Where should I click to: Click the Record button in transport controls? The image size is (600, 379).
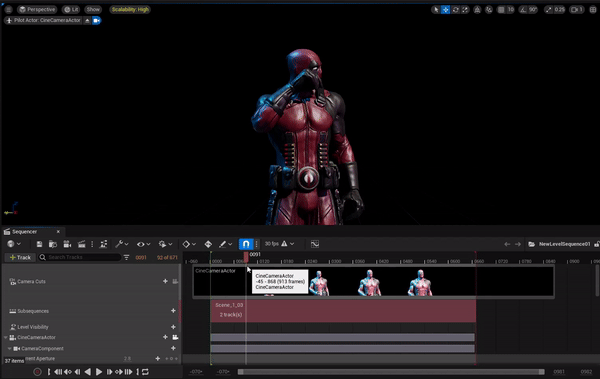pos(38,372)
